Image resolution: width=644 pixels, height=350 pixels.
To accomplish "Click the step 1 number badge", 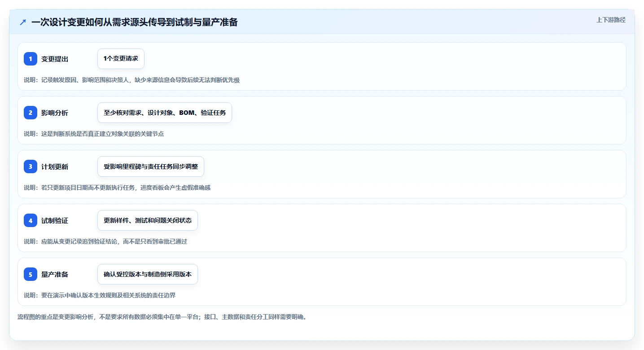I will click(31, 59).
